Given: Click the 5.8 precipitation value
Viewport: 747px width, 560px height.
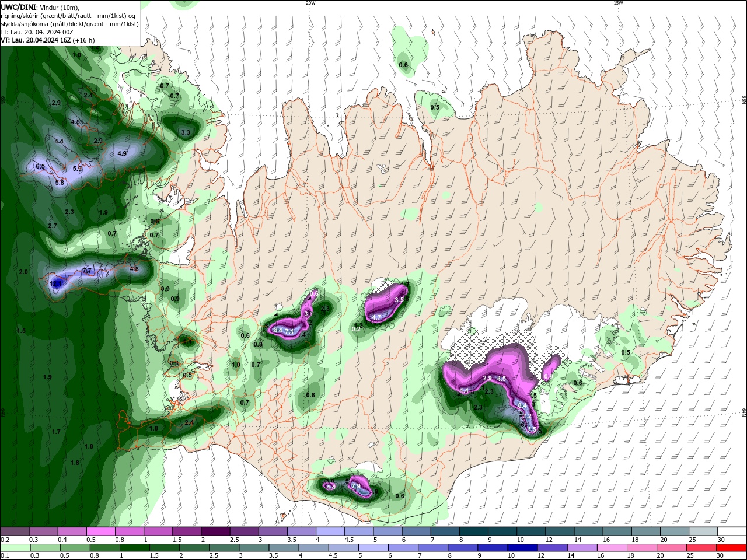Looking at the screenshot, I should [x=60, y=183].
